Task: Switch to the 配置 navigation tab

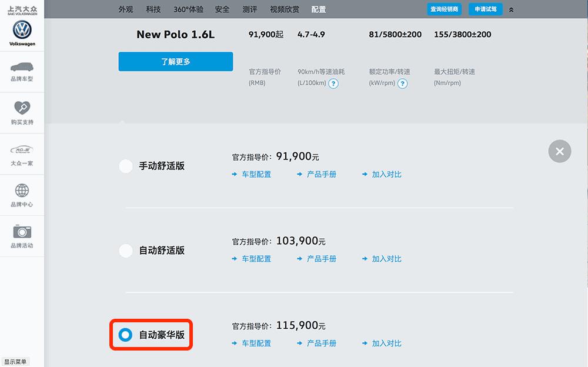Action: tap(319, 9)
